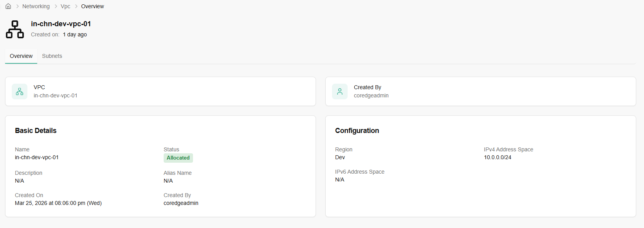Click coredgeadmin in Basic Details
This screenshot has height=228, width=644.
[x=181, y=203]
